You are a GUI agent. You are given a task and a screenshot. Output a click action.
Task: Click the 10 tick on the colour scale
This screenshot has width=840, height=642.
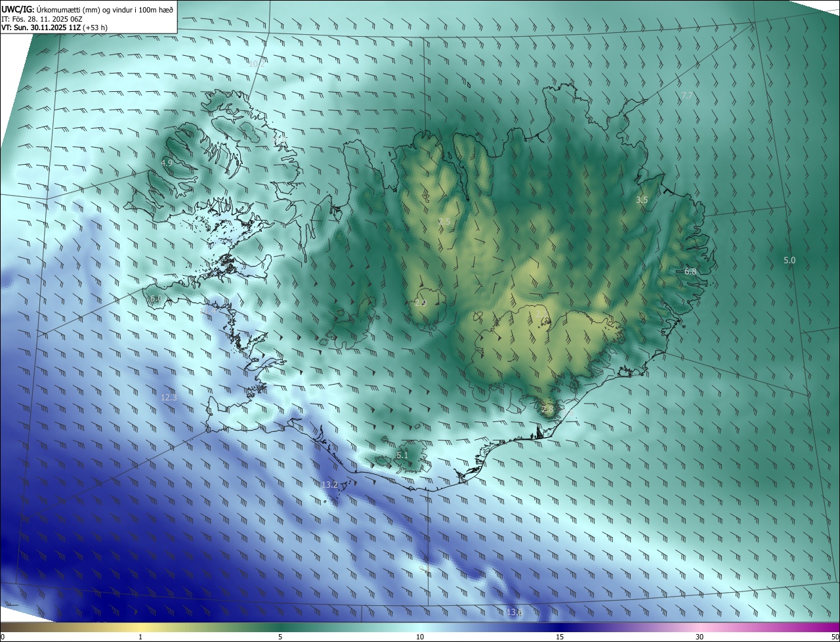420,637
